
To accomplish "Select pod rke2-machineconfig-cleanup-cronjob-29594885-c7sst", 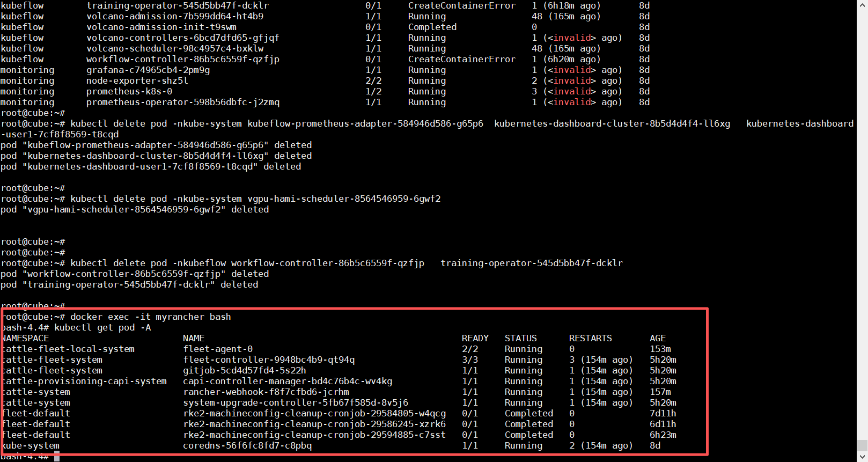I will 314,435.
